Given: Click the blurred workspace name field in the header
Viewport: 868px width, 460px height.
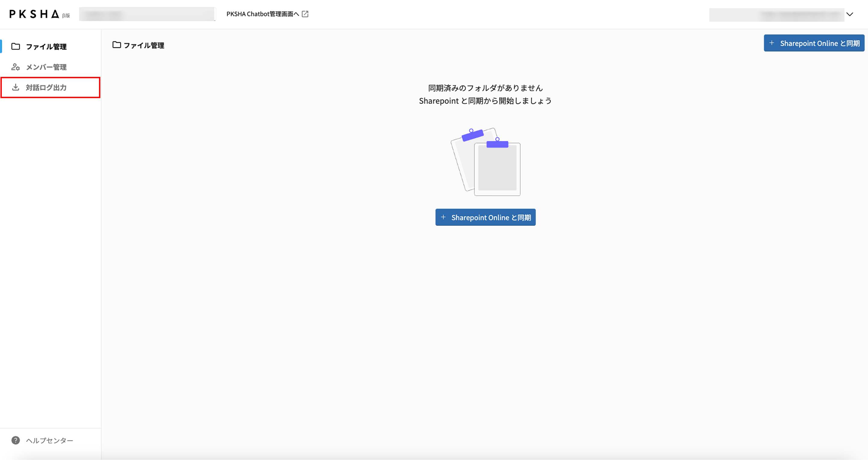Looking at the screenshot, I should pos(147,14).
